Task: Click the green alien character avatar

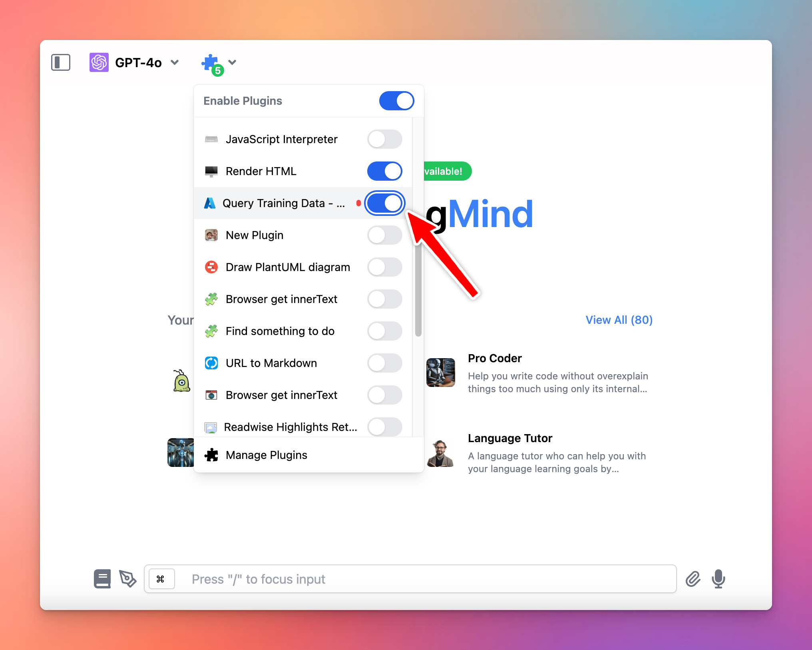Action: point(182,381)
